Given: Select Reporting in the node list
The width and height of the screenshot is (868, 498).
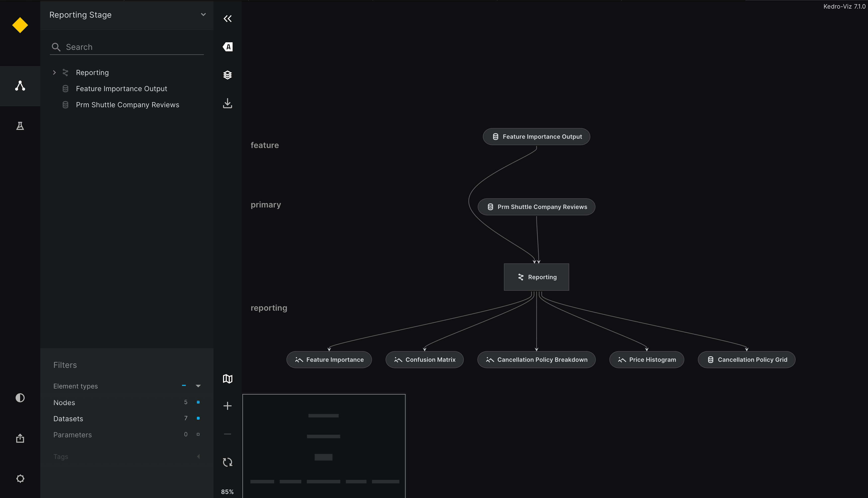Looking at the screenshot, I should [x=92, y=73].
